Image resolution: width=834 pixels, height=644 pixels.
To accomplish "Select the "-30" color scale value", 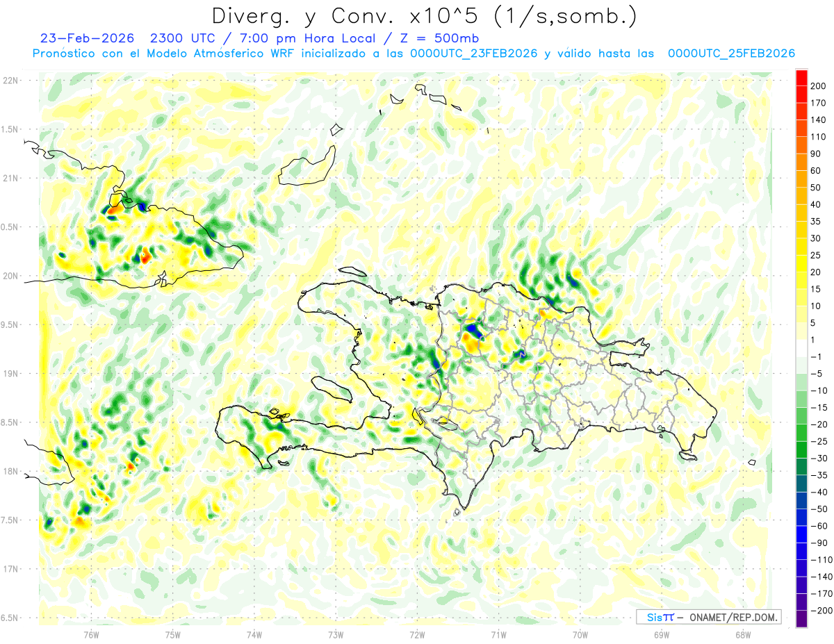I will pyautogui.click(x=818, y=458).
